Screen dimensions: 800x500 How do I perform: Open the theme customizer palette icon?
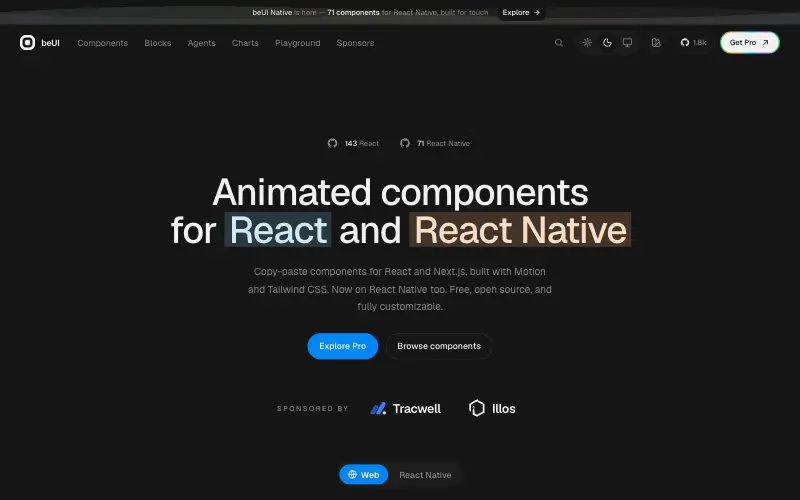(656, 43)
